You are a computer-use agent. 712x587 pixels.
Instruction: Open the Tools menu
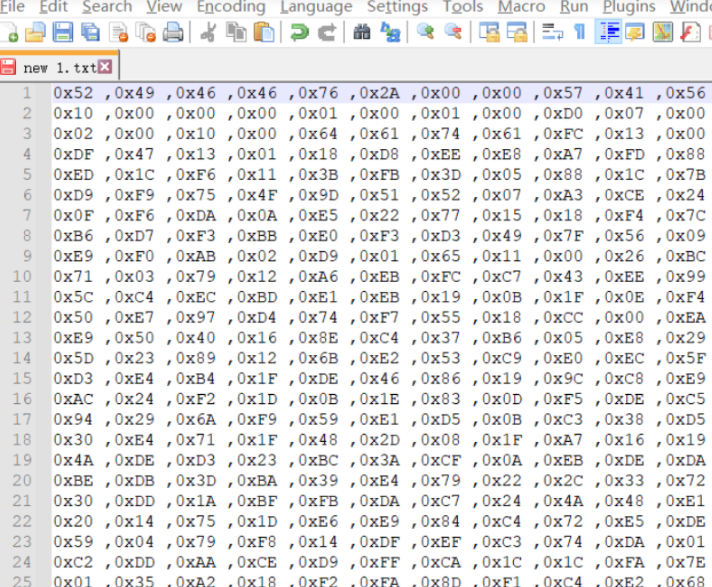pos(463,6)
